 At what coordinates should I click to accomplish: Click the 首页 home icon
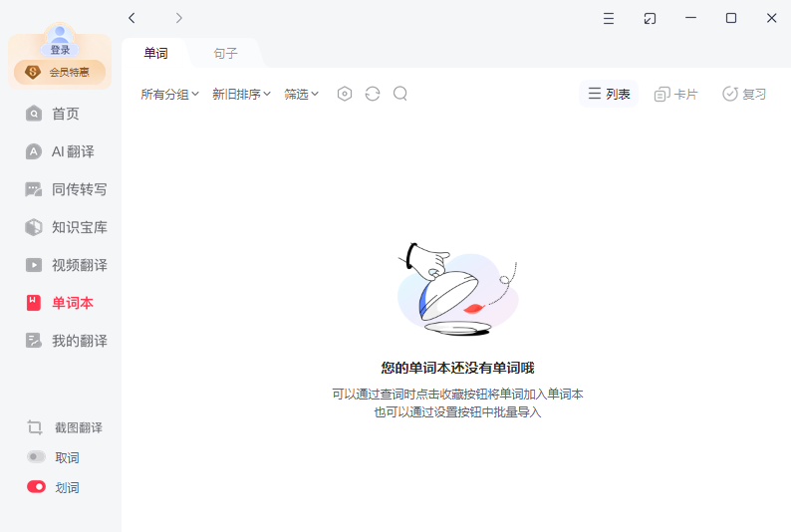tap(34, 114)
